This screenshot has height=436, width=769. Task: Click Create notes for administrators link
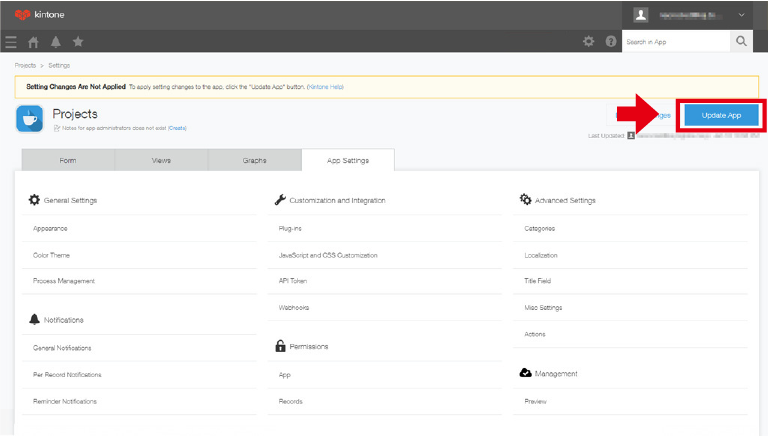point(177,128)
